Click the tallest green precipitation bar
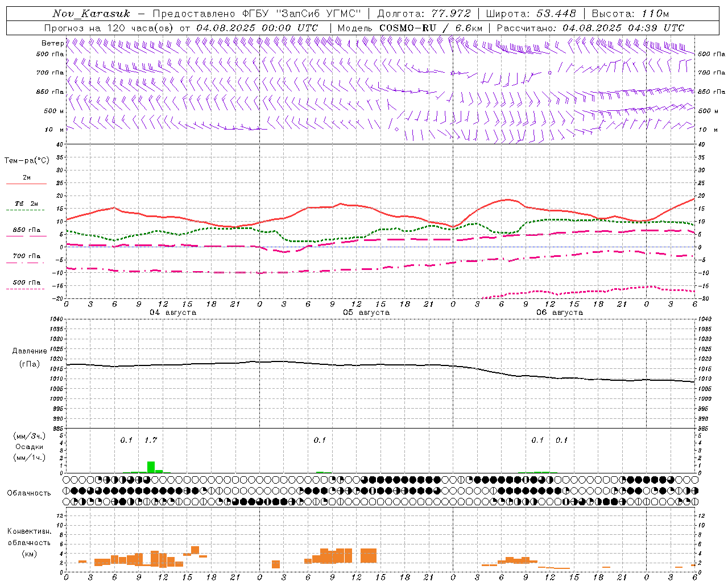This screenshot has height=582, width=728. click(151, 467)
